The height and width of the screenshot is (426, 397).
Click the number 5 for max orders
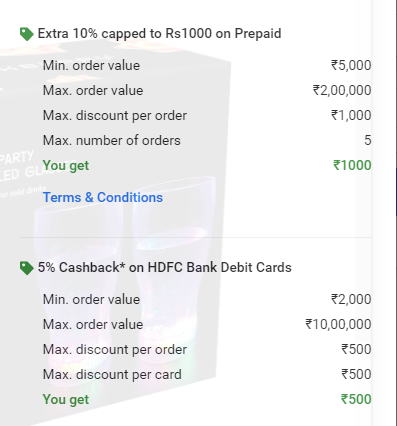point(367,140)
